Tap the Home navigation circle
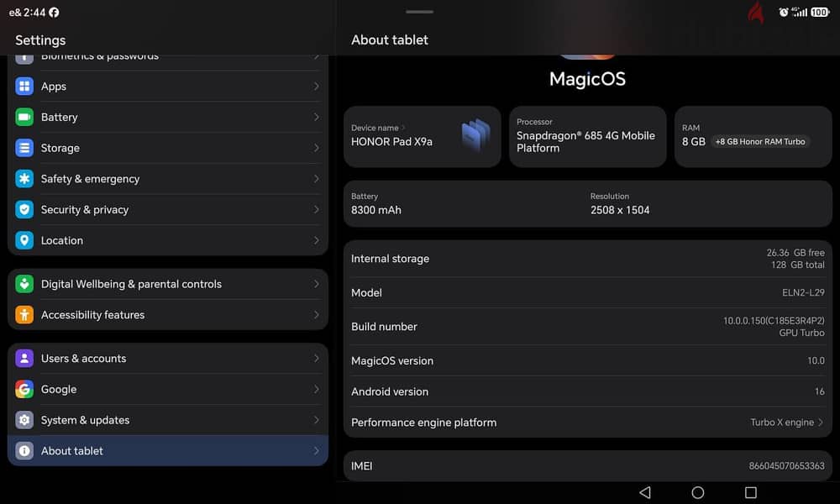Image resolution: width=840 pixels, height=504 pixels. pyautogui.click(x=697, y=492)
